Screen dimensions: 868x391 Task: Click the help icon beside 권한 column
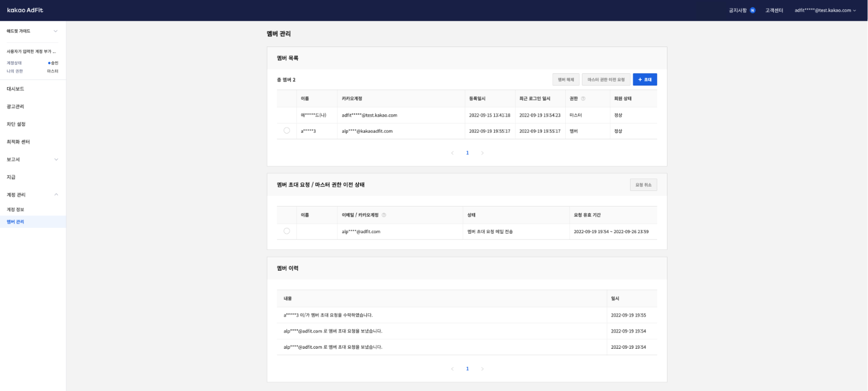583,99
